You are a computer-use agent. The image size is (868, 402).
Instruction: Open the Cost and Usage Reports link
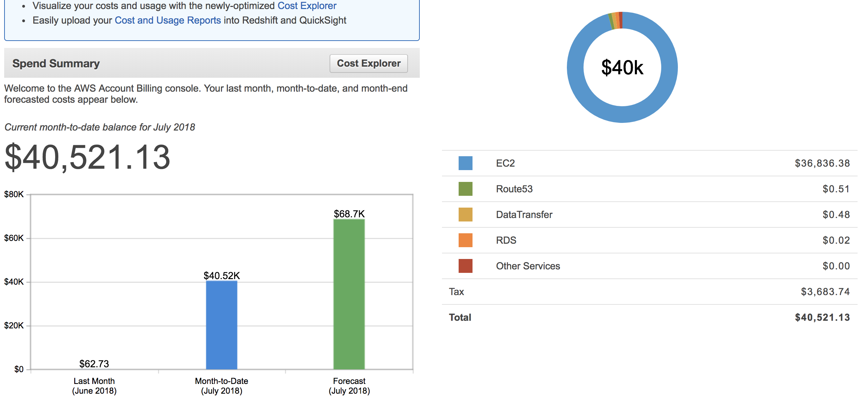click(168, 20)
